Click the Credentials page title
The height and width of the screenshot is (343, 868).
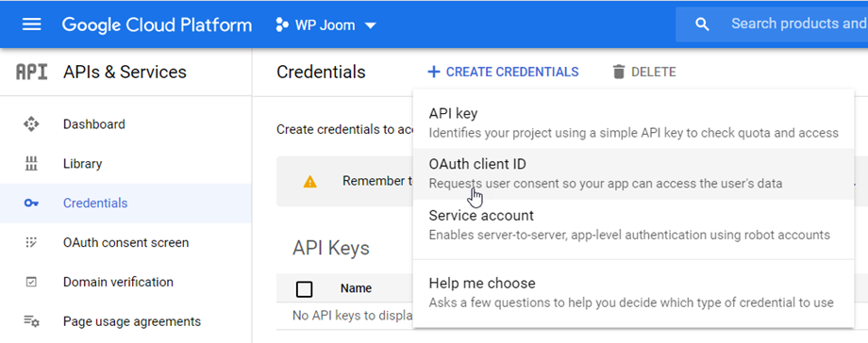[x=321, y=72]
